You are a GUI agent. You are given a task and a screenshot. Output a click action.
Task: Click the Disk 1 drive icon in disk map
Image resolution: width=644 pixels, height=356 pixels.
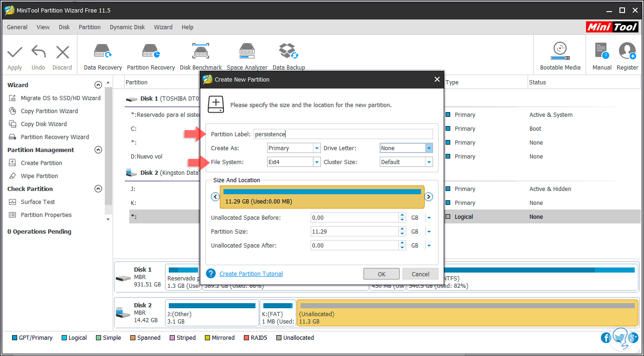pos(123,278)
